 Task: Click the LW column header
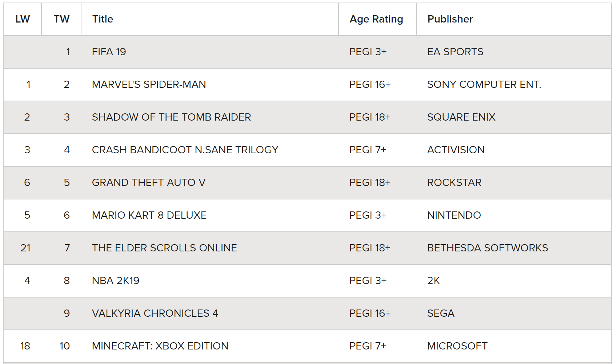tap(23, 19)
